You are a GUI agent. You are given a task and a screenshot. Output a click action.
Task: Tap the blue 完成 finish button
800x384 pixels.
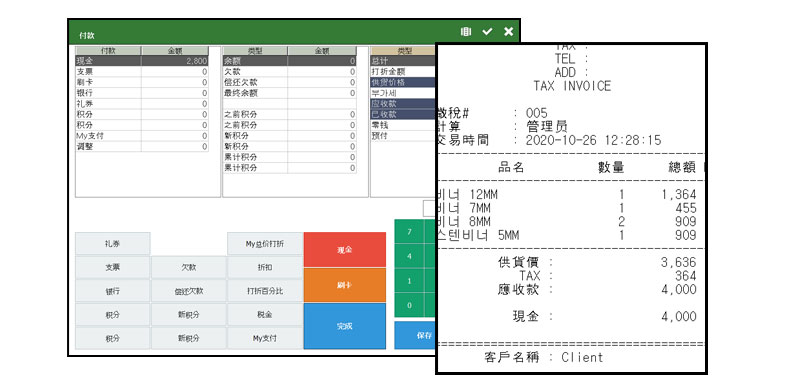(x=345, y=326)
